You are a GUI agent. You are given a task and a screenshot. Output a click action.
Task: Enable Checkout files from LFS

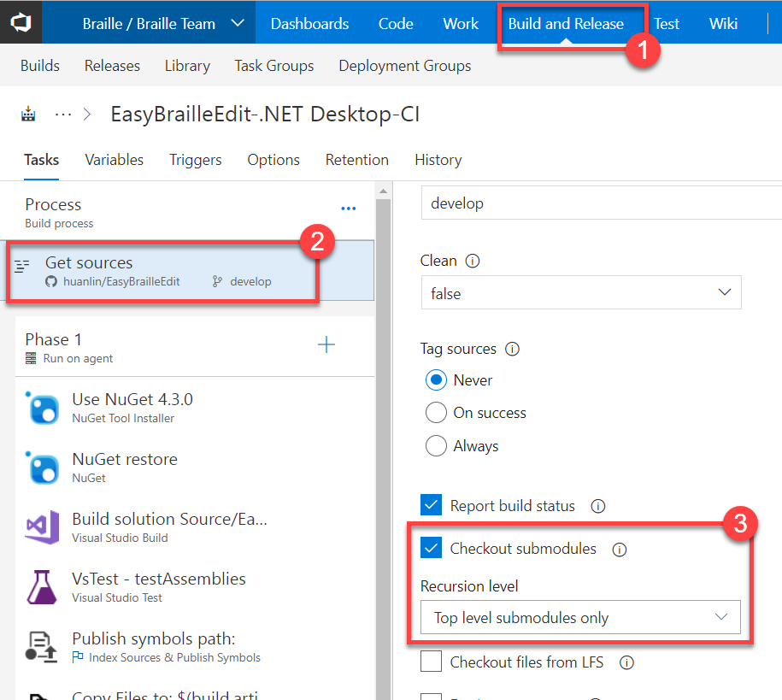432,662
